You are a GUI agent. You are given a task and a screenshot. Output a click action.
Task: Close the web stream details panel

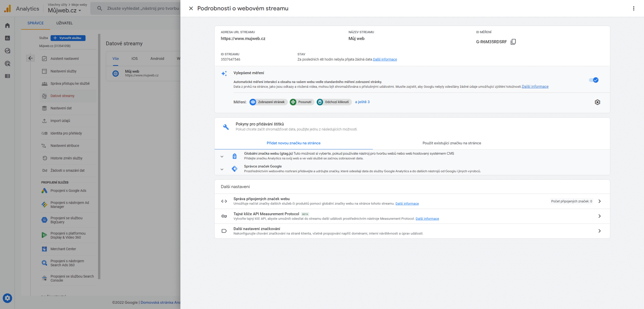[x=191, y=8]
